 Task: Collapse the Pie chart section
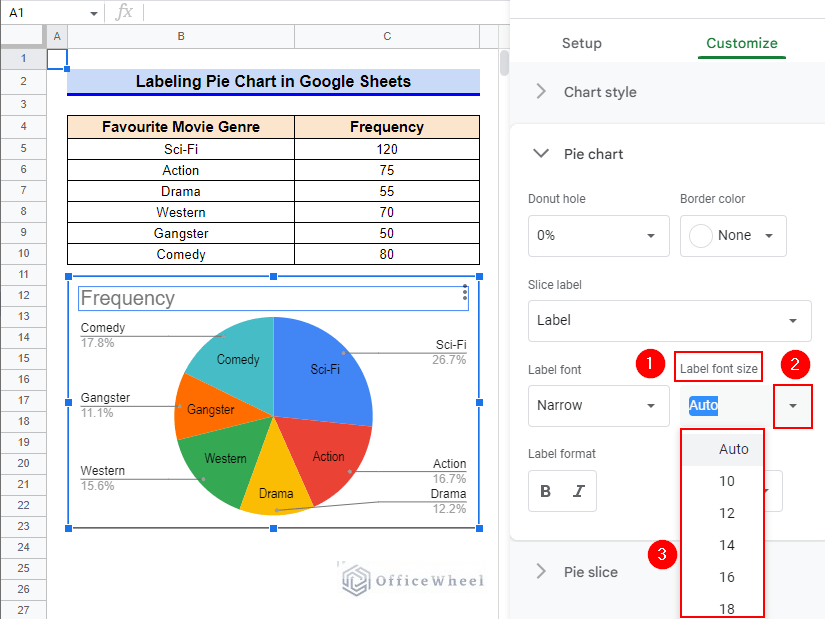tap(541, 154)
